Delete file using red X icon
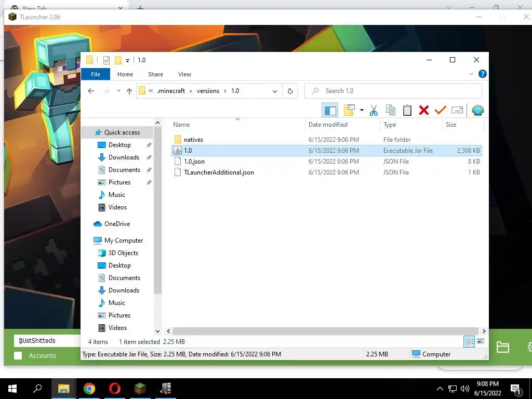The image size is (532, 399). tap(424, 110)
